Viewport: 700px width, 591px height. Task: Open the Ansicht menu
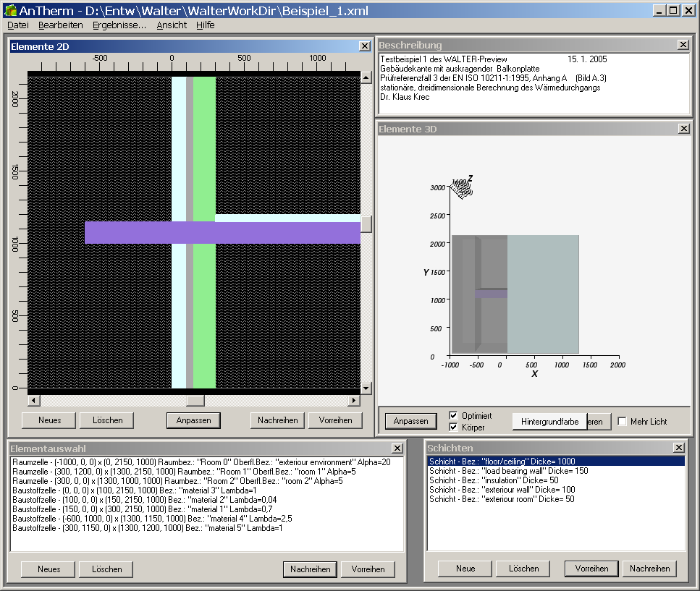click(172, 25)
